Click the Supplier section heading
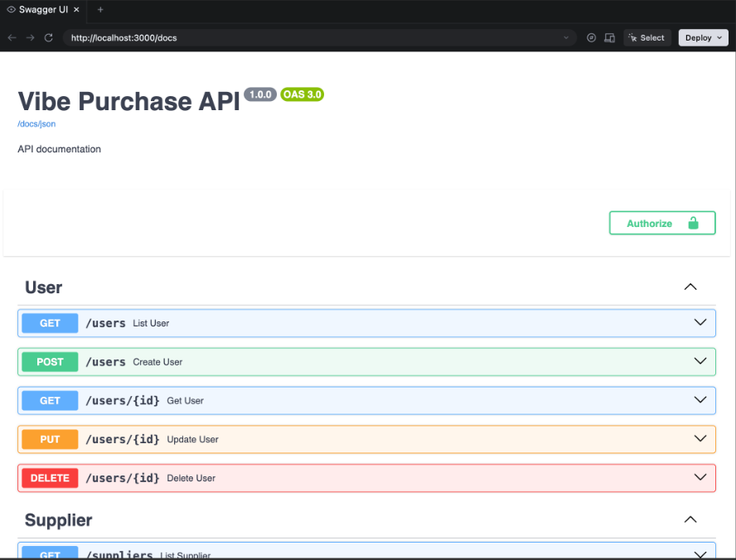Image resolution: width=736 pixels, height=560 pixels. (58, 520)
